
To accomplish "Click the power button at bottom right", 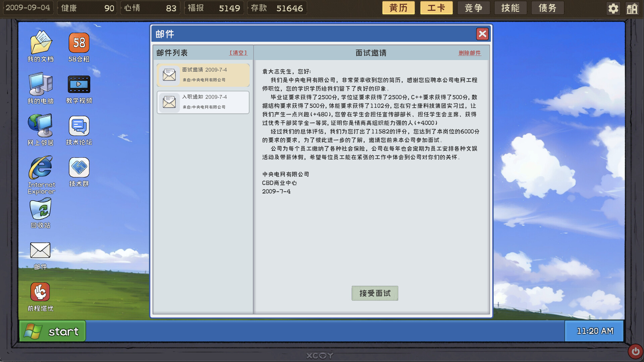I will click(635, 351).
